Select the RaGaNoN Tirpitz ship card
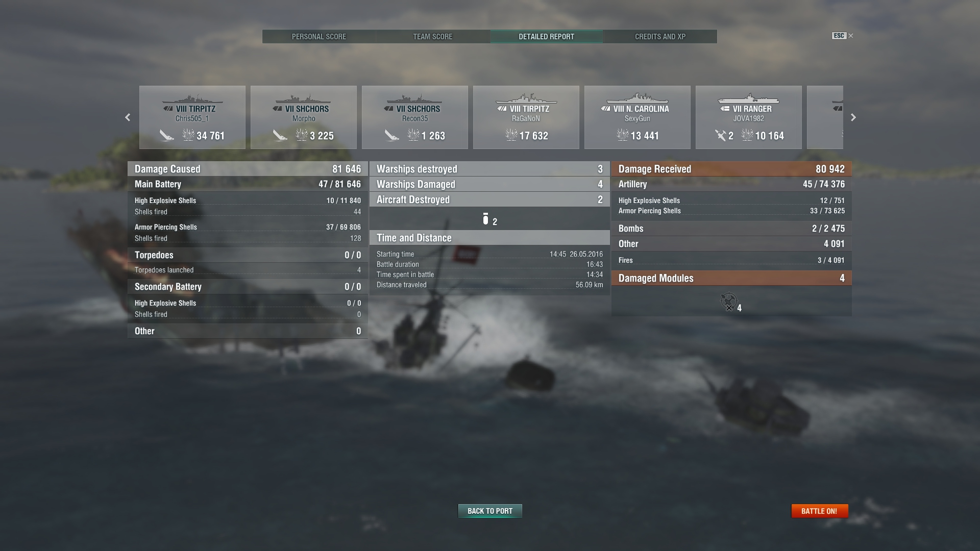 (x=526, y=117)
